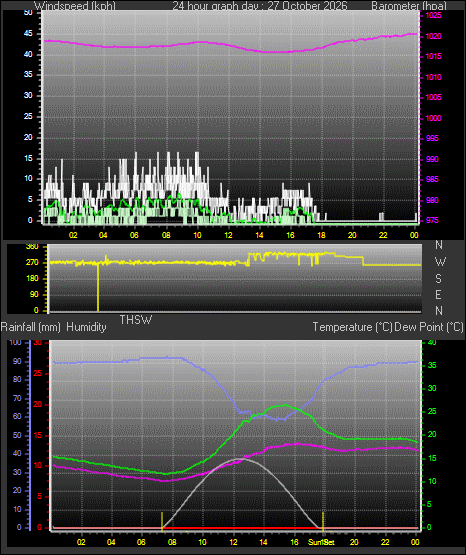Click the '24 hour graph day : 27 October 2026' title

click(260, 6)
